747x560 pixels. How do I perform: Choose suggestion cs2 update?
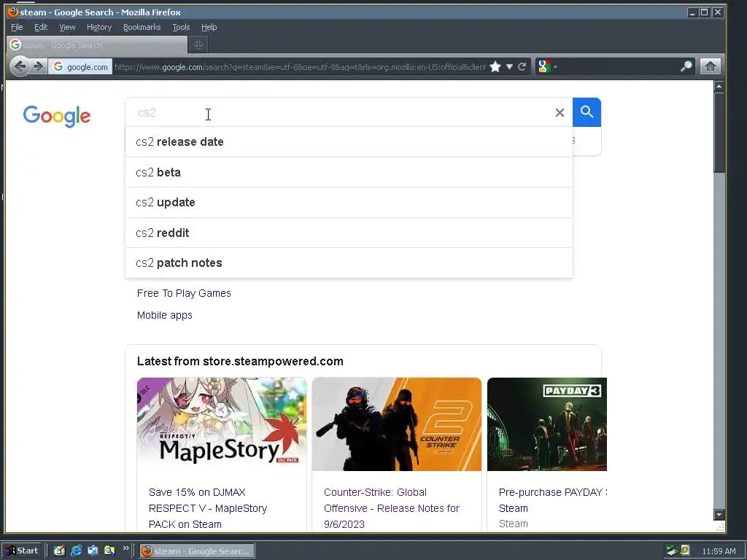click(x=349, y=203)
